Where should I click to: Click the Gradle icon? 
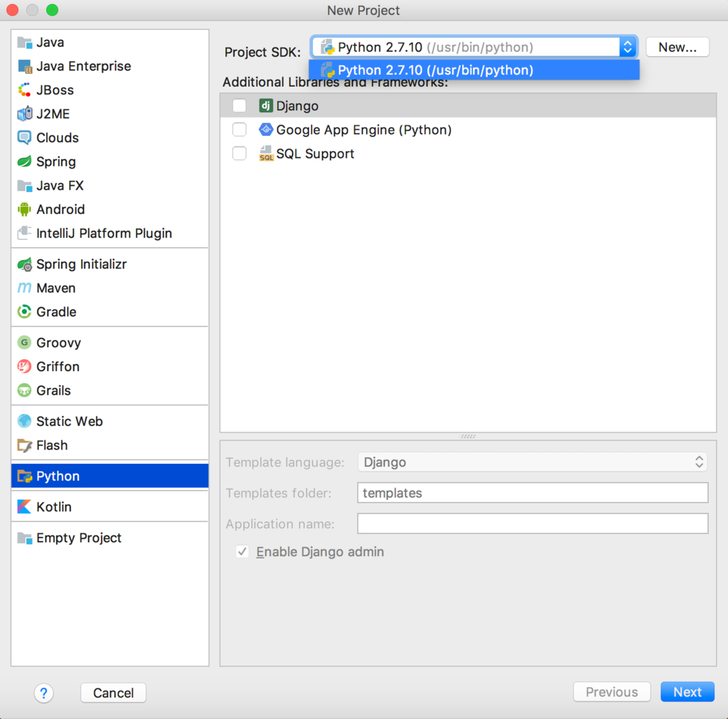(x=25, y=311)
